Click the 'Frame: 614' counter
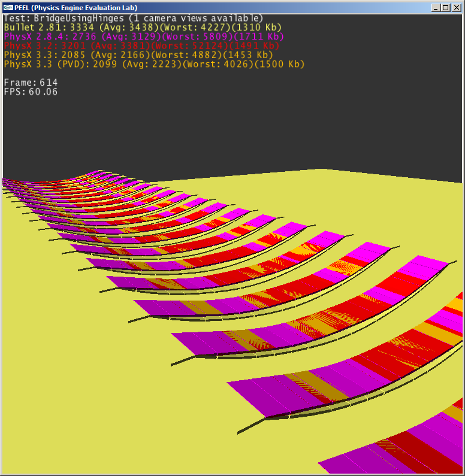This screenshot has height=476, width=465. [x=31, y=83]
